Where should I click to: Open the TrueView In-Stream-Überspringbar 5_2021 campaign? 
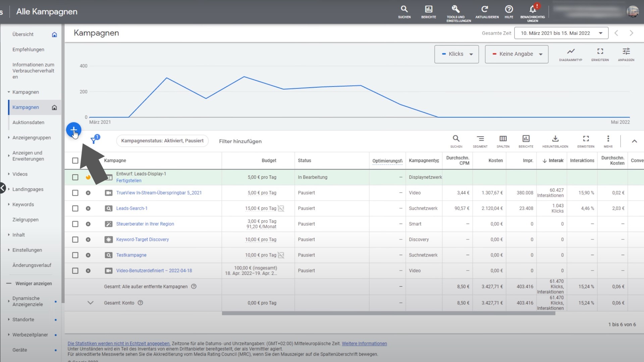point(159,193)
